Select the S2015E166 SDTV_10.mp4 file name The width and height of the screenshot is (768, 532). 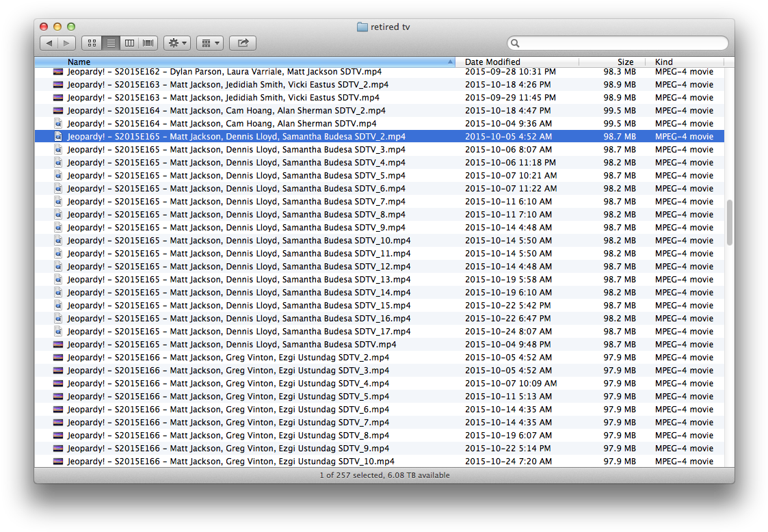click(x=230, y=462)
